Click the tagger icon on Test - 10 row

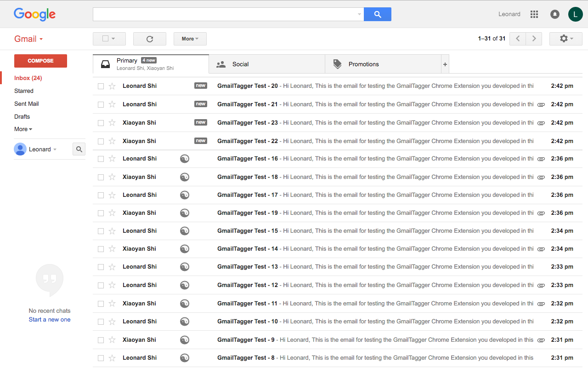point(185,322)
